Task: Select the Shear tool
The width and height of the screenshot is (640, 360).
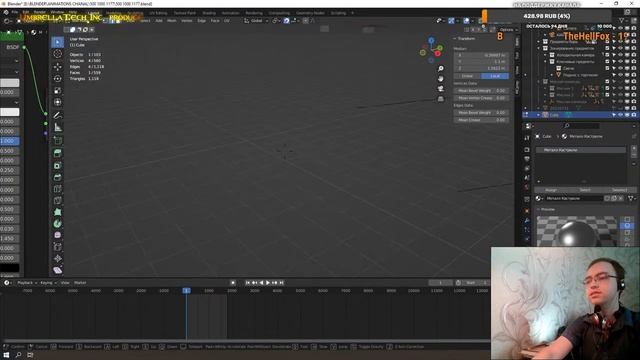Action: pyautogui.click(x=58, y=270)
